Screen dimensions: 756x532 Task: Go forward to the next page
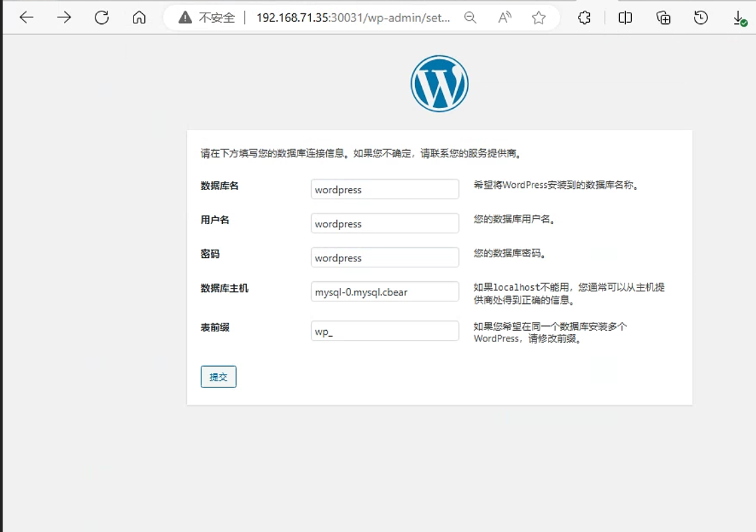63,18
